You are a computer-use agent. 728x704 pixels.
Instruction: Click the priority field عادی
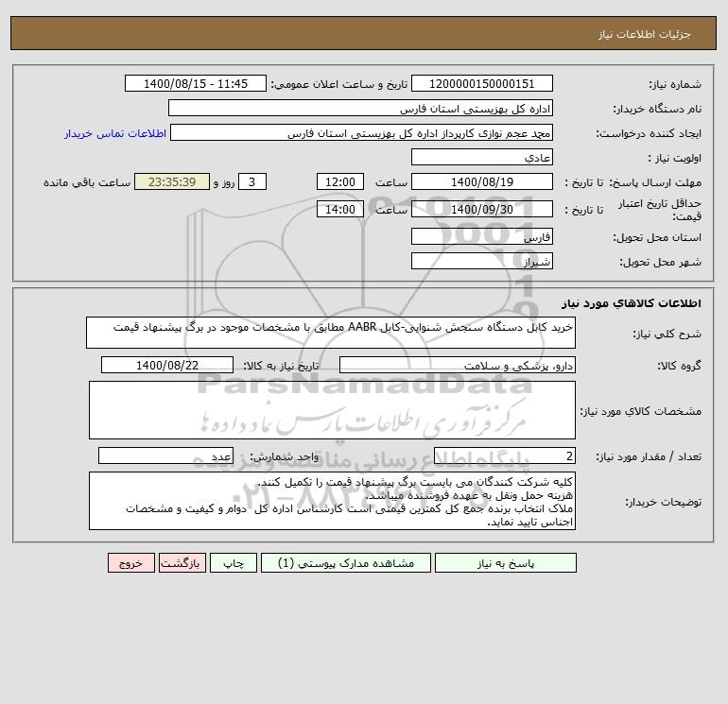482,157
